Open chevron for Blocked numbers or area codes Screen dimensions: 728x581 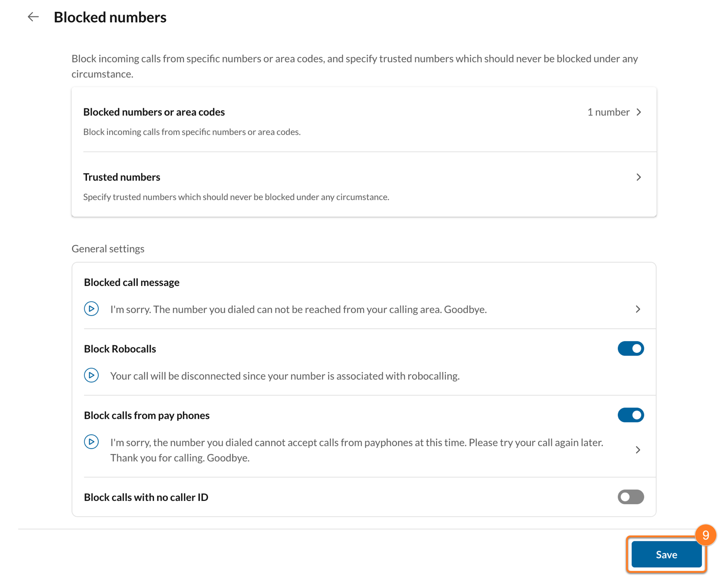click(x=639, y=112)
